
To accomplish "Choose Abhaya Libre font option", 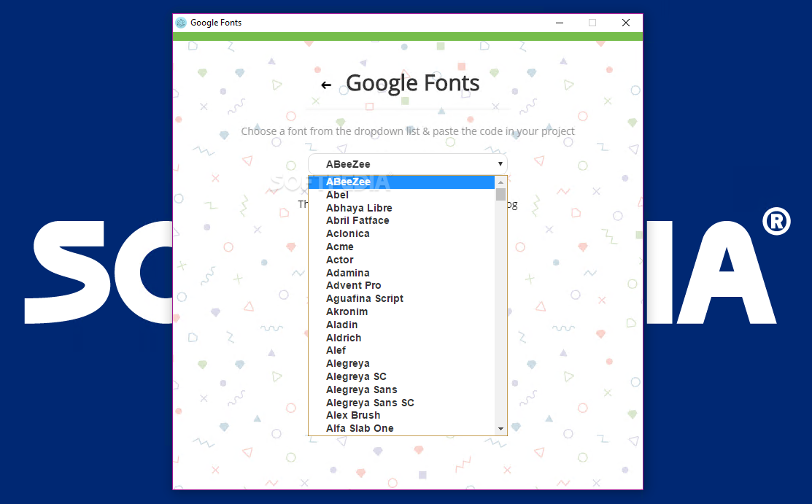I will (402, 208).
